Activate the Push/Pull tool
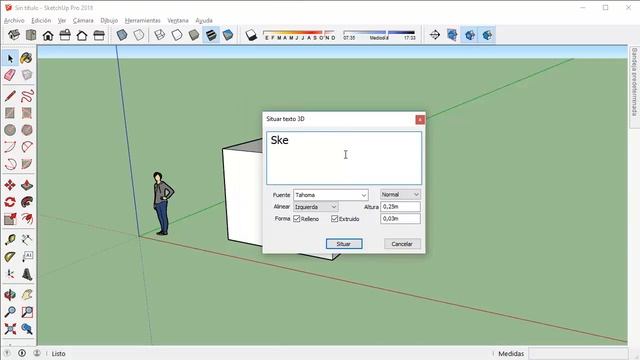This screenshot has width=640, height=360. 27,185
